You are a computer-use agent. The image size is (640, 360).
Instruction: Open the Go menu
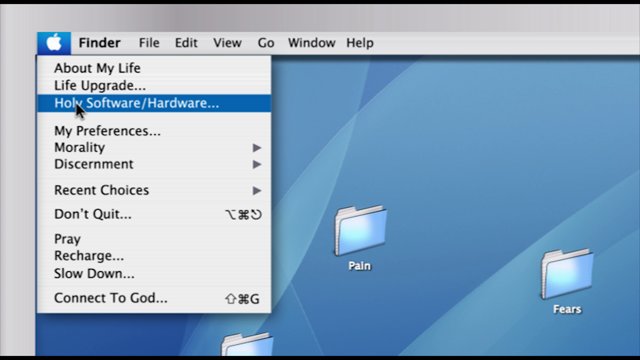pyautogui.click(x=266, y=43)
